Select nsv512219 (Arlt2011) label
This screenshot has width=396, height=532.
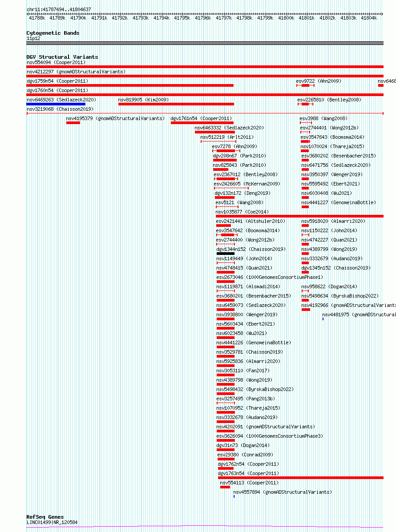[x=226, y=137]
